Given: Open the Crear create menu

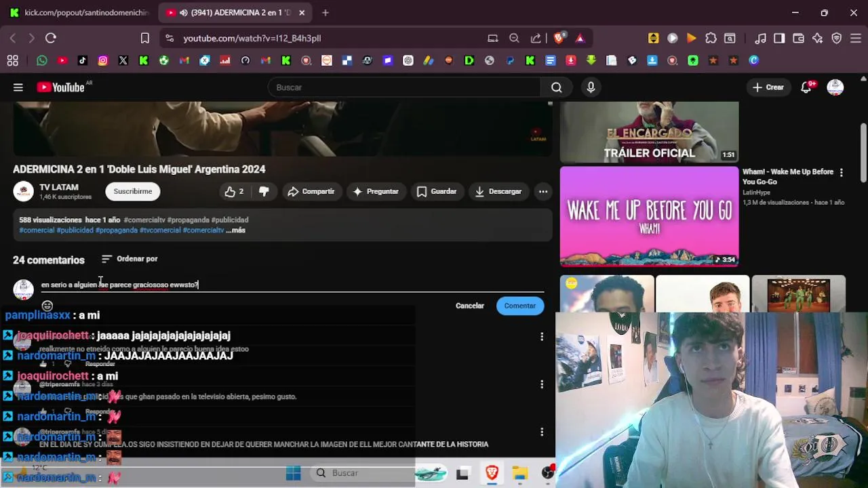Looking at the screenshot, I should click(x=768, y=87).
